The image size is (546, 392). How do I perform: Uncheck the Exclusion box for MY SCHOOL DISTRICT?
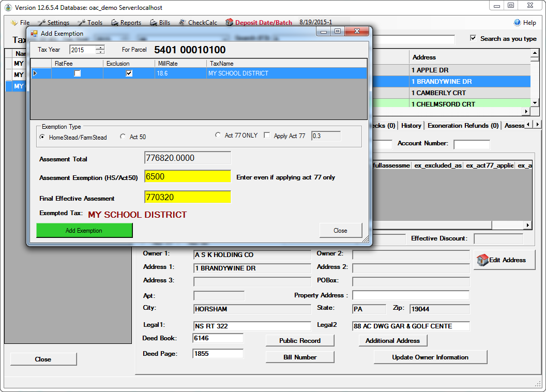point(129,73)
